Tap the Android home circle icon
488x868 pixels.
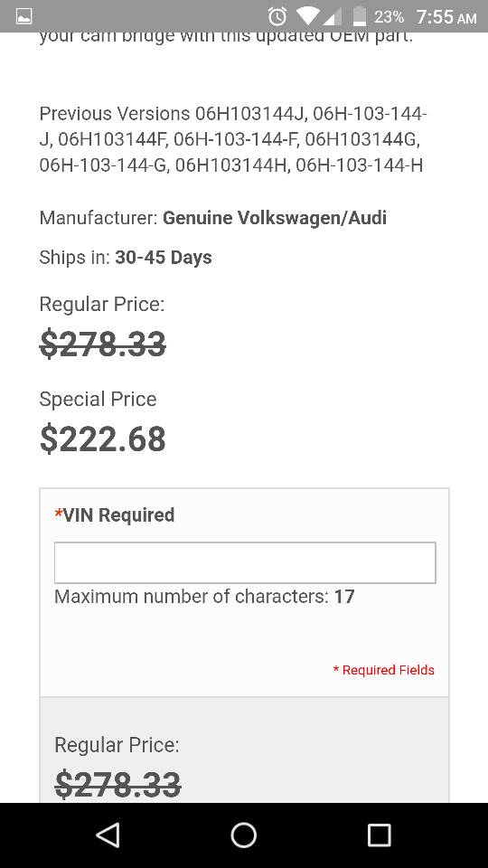pyautogui.click(x=243, y=835)
